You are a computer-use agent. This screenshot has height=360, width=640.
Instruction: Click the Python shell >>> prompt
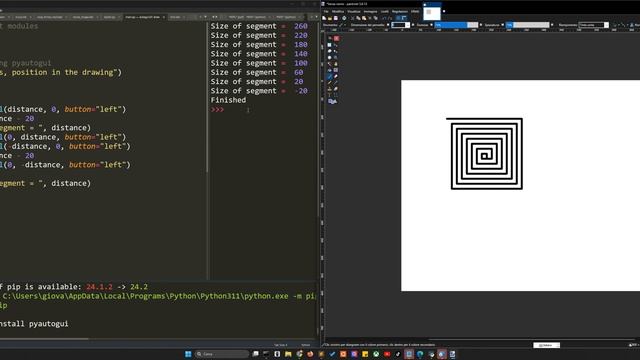click(217, 109)
